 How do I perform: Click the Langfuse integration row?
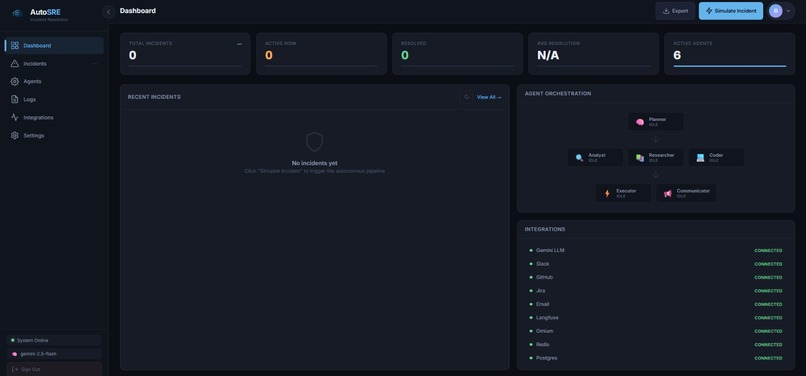click(x=655, y=317)
